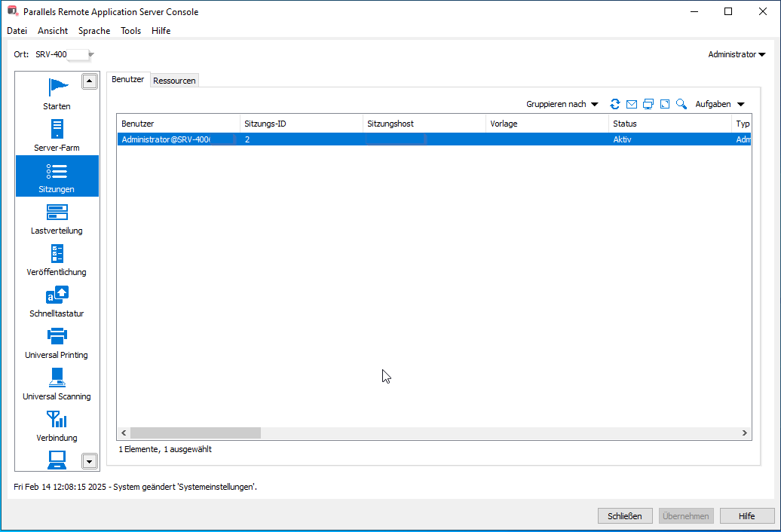Click the monitors icon in toolbar
Image resolution: width=781 pixels, height=532 pixels.
tap(648, 104)
